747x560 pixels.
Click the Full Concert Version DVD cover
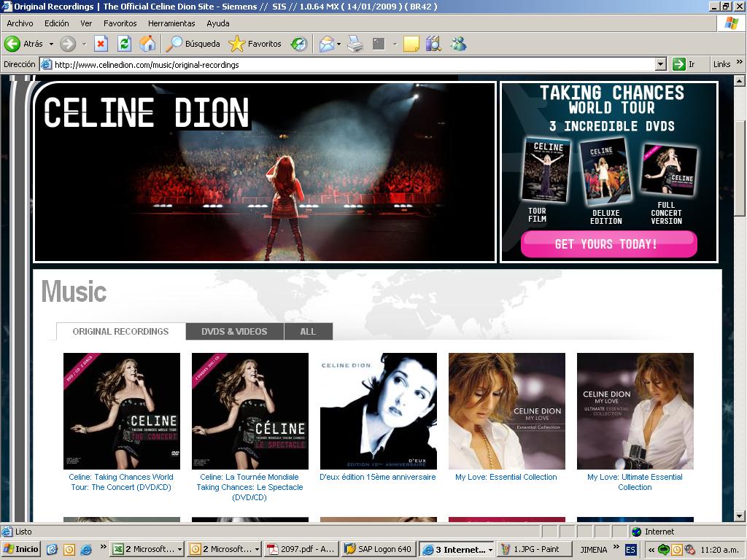pyautogui.click(x=669, y=170)
